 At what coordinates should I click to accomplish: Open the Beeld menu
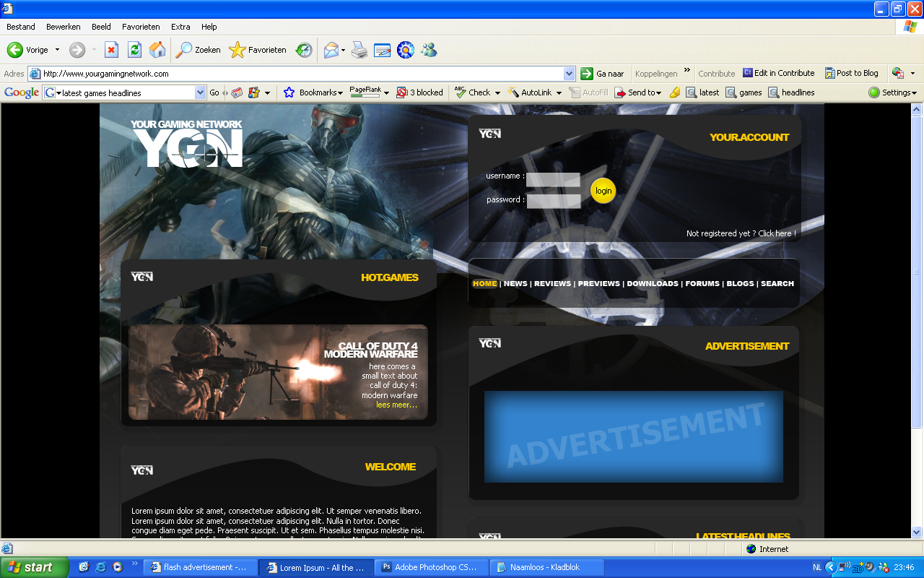101,27
